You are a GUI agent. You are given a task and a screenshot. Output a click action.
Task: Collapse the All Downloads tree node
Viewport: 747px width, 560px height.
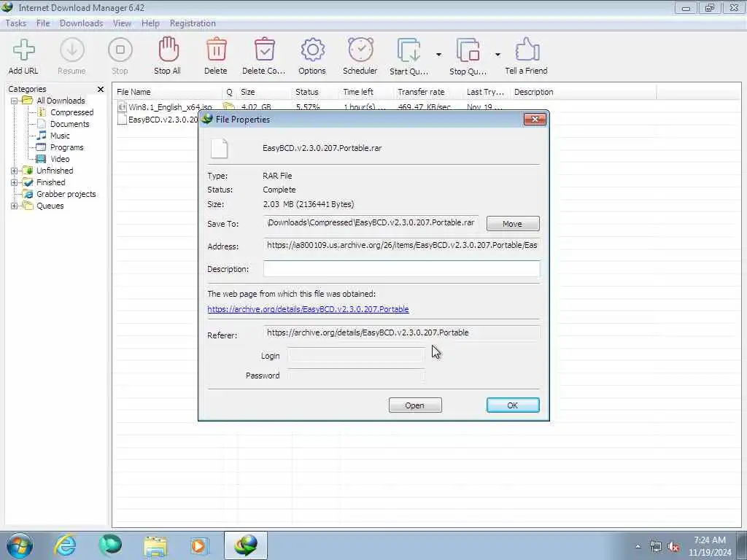point(15,101)
